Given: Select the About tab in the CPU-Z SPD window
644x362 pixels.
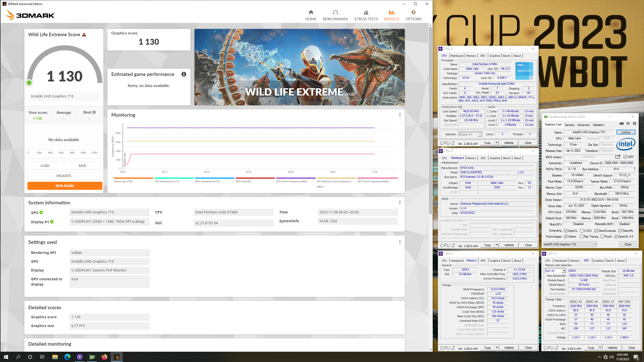Looking at the screenshot, I should (x=621, y=261).
